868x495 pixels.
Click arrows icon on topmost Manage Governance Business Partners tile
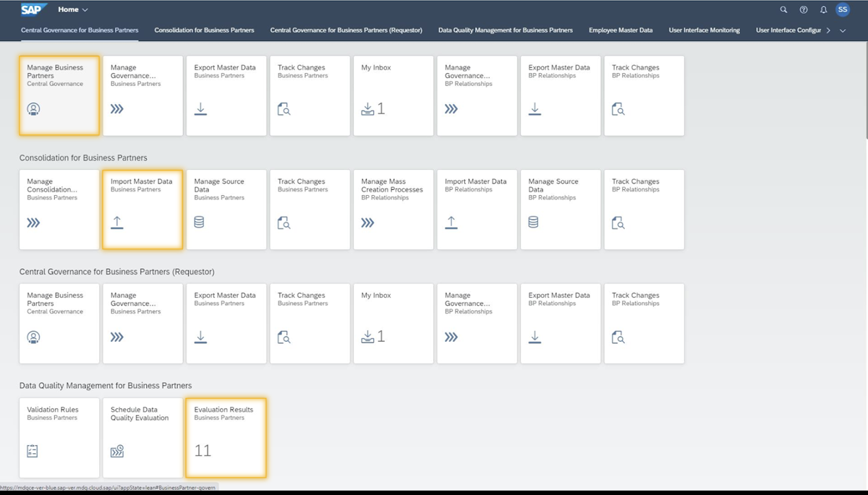116,109
